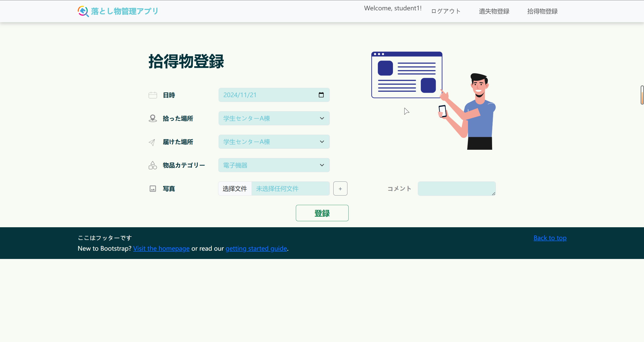Open the date picker calendar button
644x342 pixels.
point(321,95)
